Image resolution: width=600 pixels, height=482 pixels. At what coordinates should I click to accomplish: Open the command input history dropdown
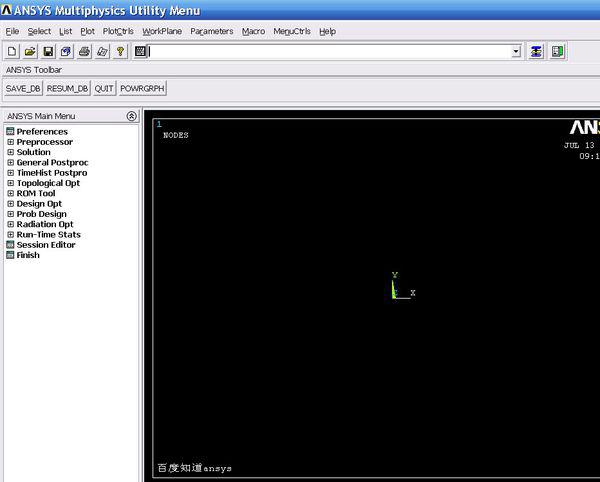[516, 51]
